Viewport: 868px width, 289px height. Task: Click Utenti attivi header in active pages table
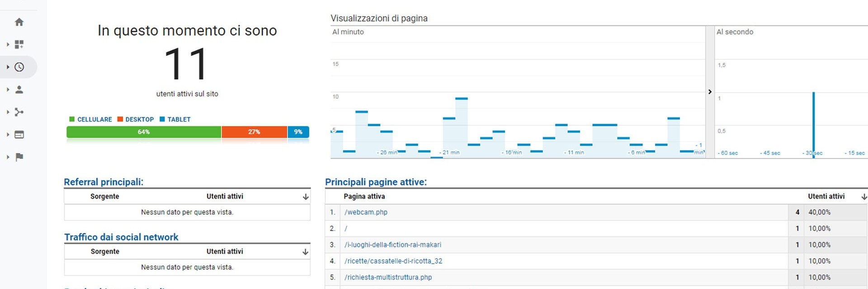(x=826, y=196)
